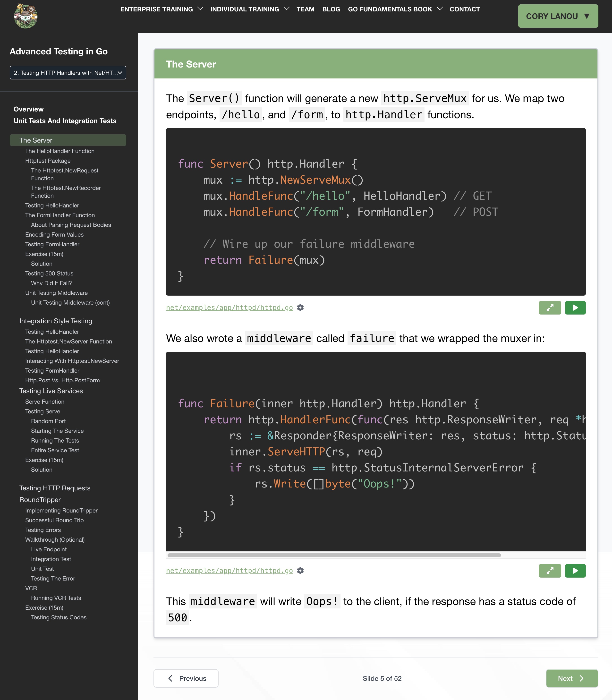Select Testing 500 Status in the sidebar
Viewport: 612px width, 700px height.
click(x=49, y=273)
